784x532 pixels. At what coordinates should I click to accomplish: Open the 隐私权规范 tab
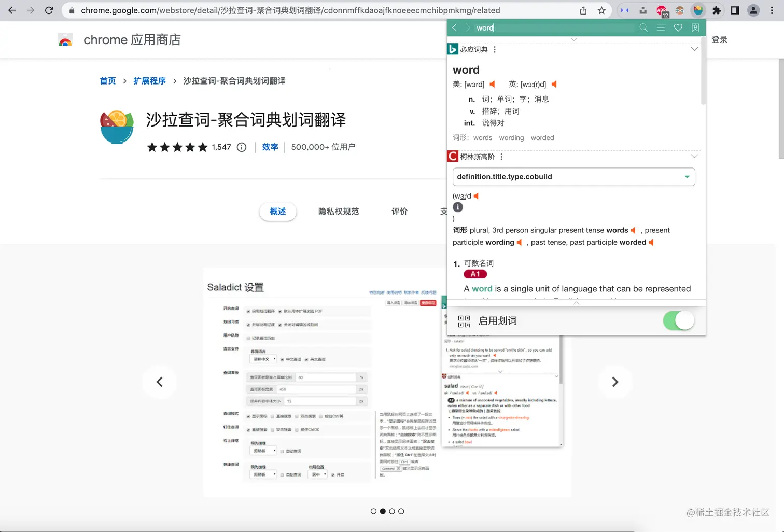(x=339, y=212)
